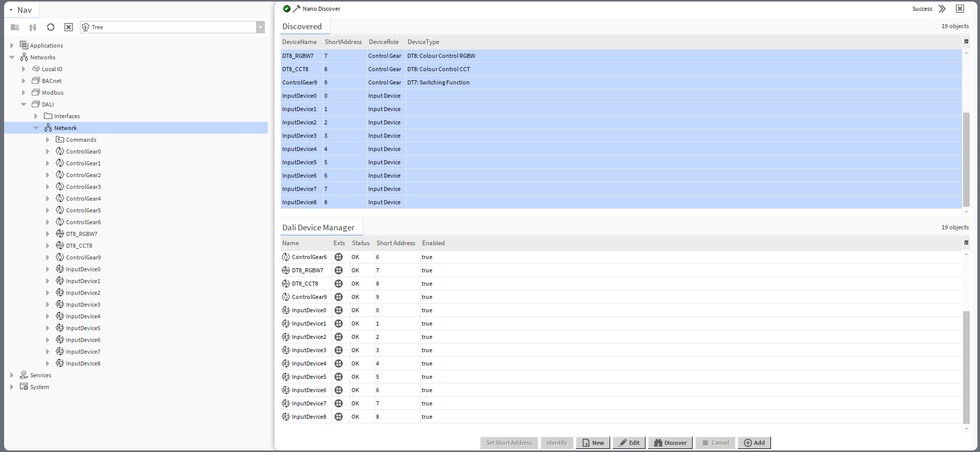Click the green success check icon
The height and width of the screenshot is (452, 980).
pyautogui.click(x=287, y=9)
